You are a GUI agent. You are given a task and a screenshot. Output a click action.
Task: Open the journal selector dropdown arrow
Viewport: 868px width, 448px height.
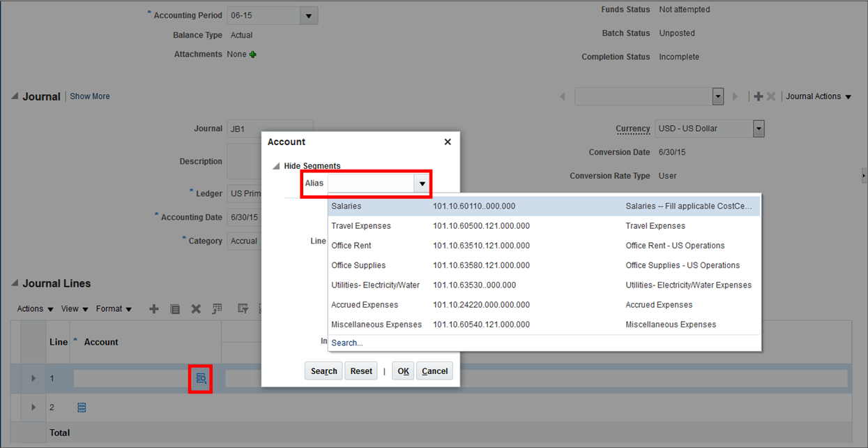718,96
